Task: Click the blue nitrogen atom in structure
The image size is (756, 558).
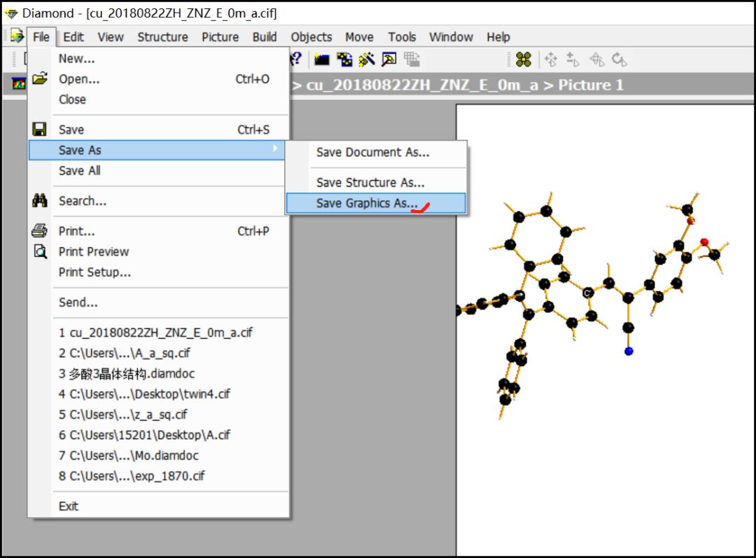Action: click(x=629, y=351)
